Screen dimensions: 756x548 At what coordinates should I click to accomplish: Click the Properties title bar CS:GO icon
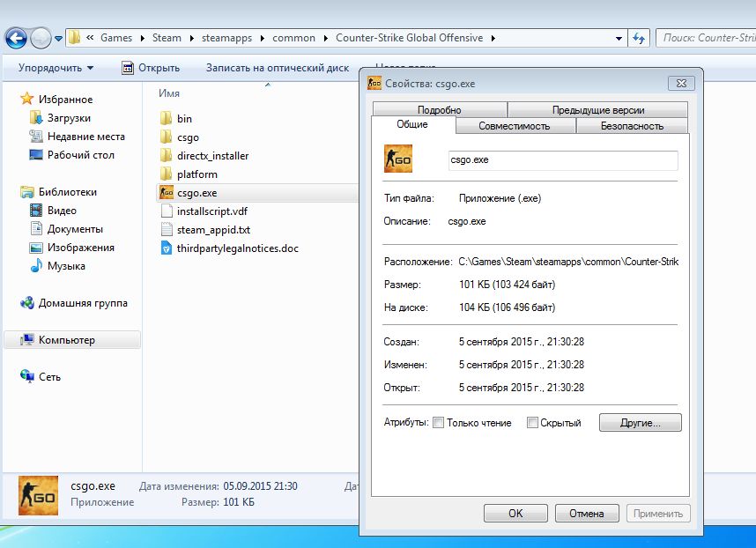(374, 83)
